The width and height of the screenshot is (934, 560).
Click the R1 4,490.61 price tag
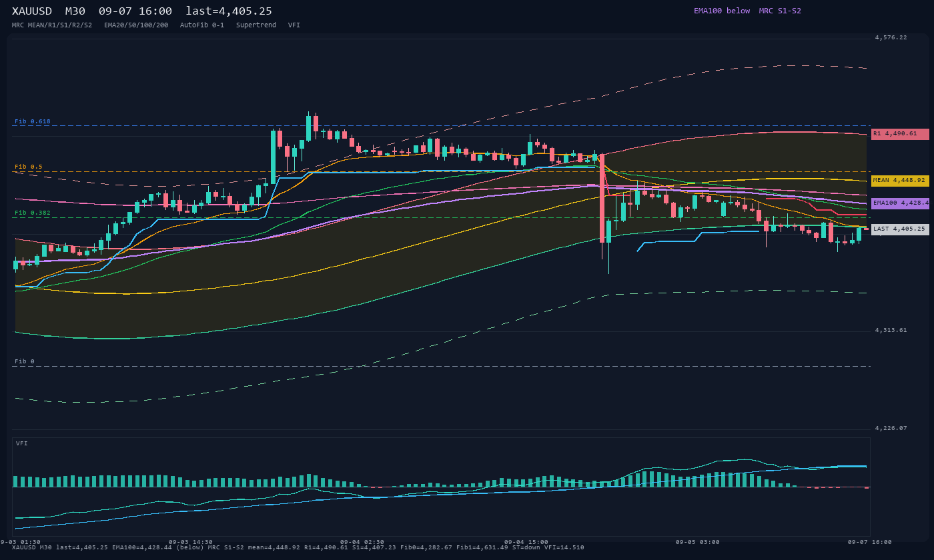(900, 134)
